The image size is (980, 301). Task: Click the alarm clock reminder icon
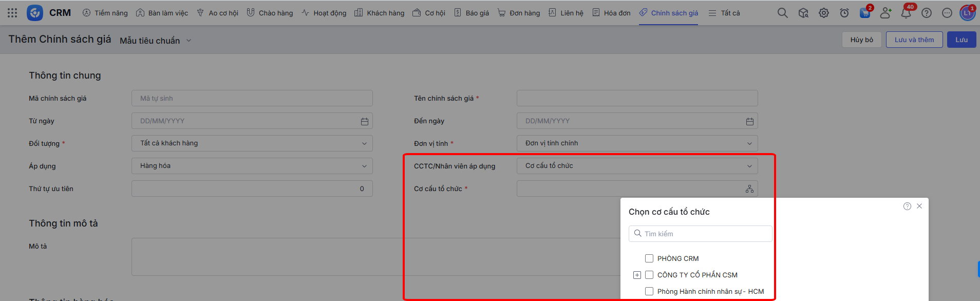844,13
